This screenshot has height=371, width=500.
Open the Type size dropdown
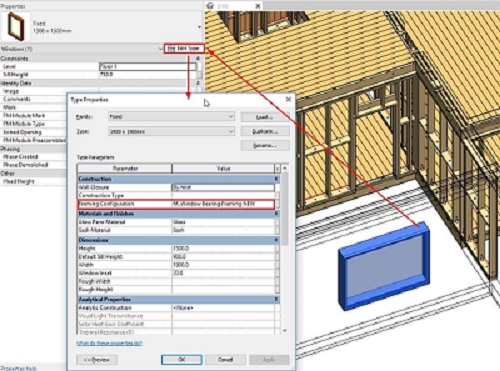tap(171, 132)
